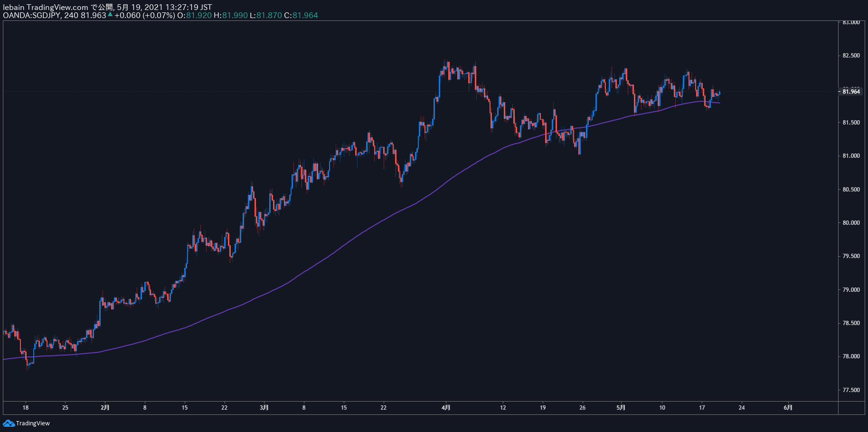Click the 81.000 price axis label
Viewport: 868px width, 432px height.
pos(851,156)
